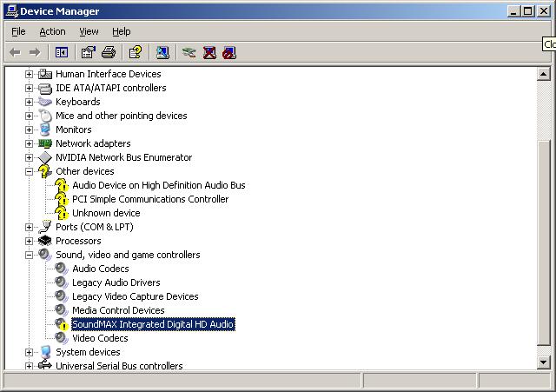Click the Human Interface Devices category icon
Screen dimensions: 556x392
[45, 74]
